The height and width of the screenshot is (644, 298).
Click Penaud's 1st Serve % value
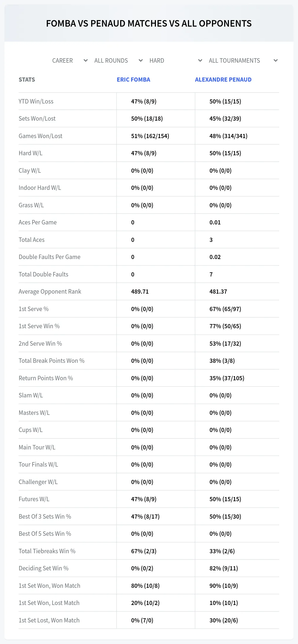point(225,309)
